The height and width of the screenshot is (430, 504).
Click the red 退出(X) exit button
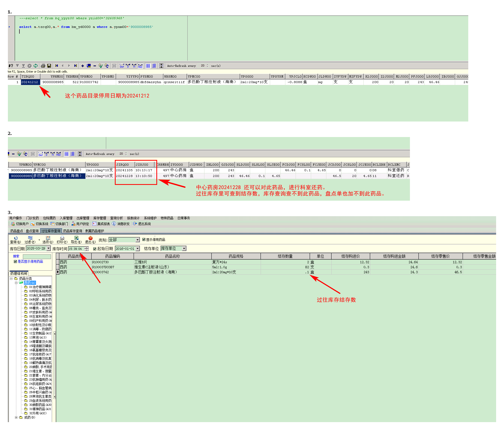[x=90, y=240]
